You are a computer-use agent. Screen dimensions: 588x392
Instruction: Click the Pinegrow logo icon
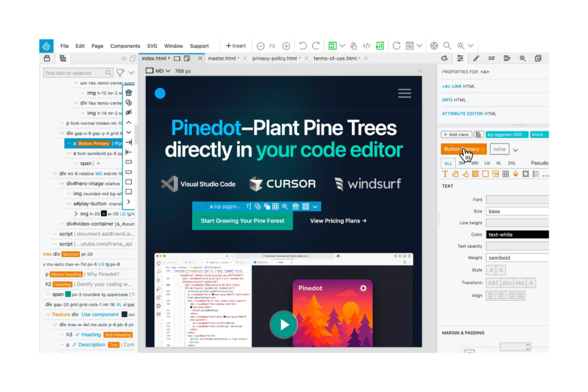click(46, 46)
